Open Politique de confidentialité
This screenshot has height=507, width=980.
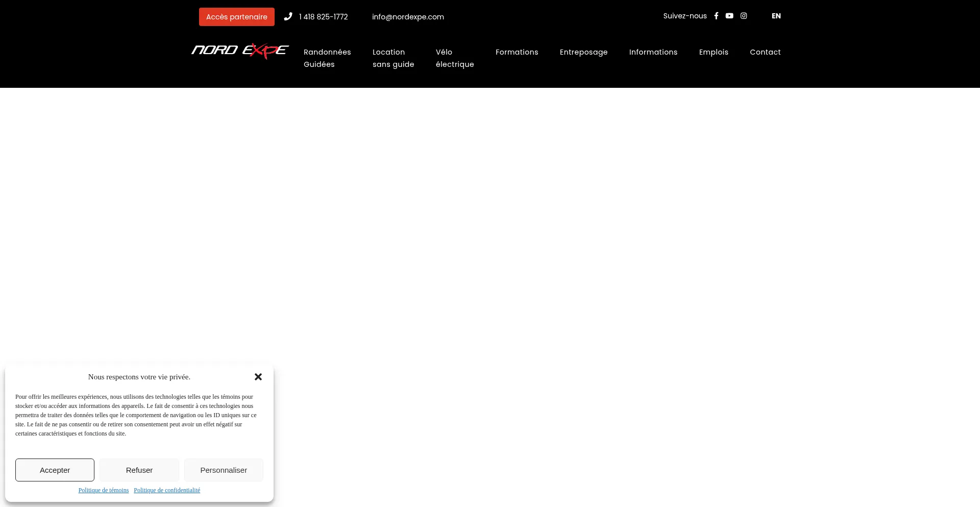167,490
